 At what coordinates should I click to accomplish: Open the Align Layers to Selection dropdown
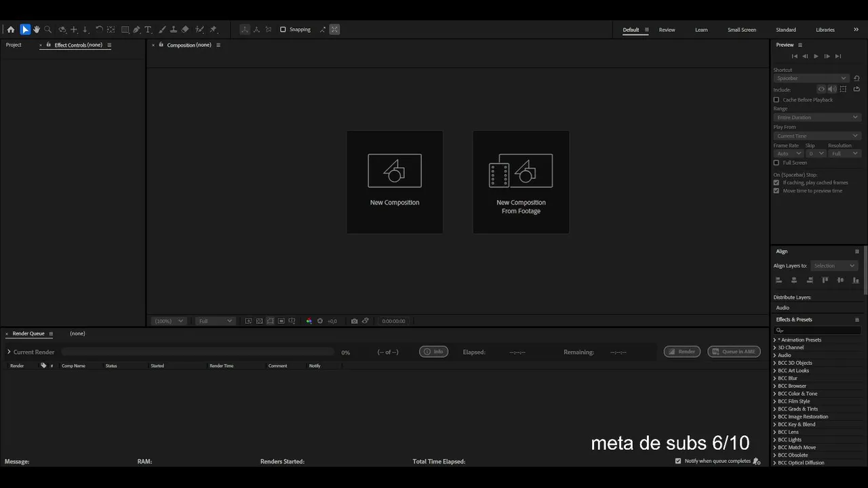pos(835,266)
